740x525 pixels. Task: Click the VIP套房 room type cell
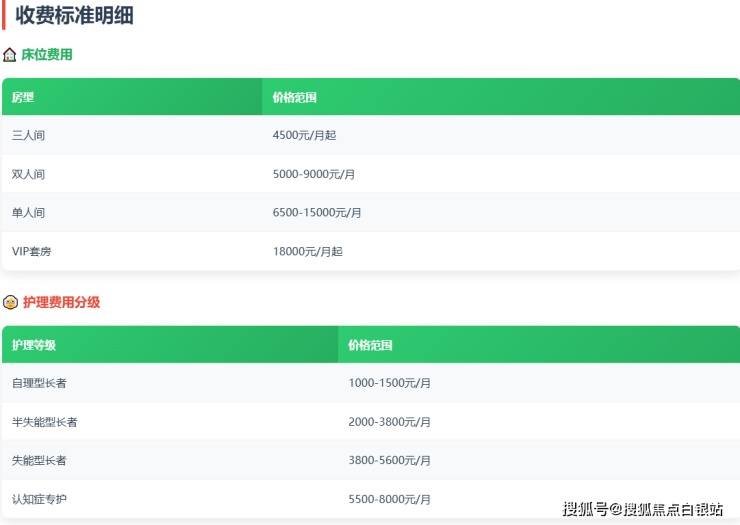coord(32,252)
